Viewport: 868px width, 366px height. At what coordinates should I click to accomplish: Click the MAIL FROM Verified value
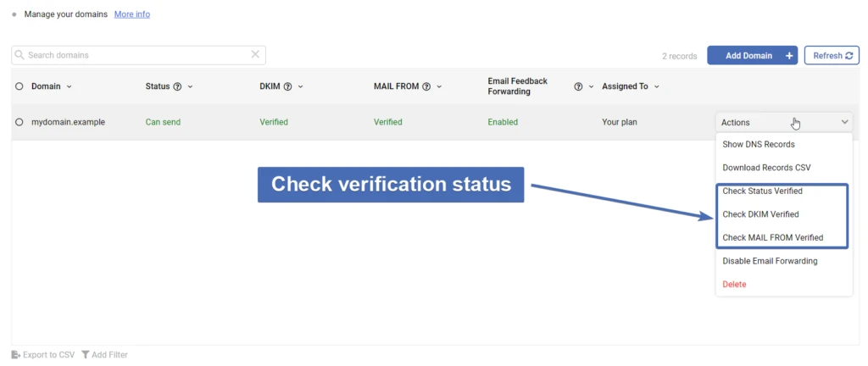(x=387, y=122)
